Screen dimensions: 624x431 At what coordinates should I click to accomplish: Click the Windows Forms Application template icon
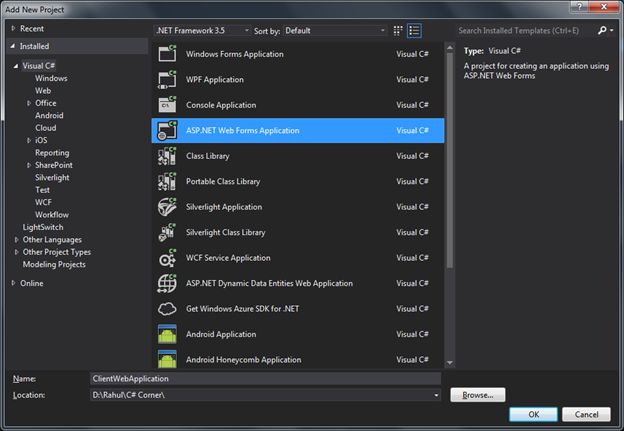click(x=167, y=54)
